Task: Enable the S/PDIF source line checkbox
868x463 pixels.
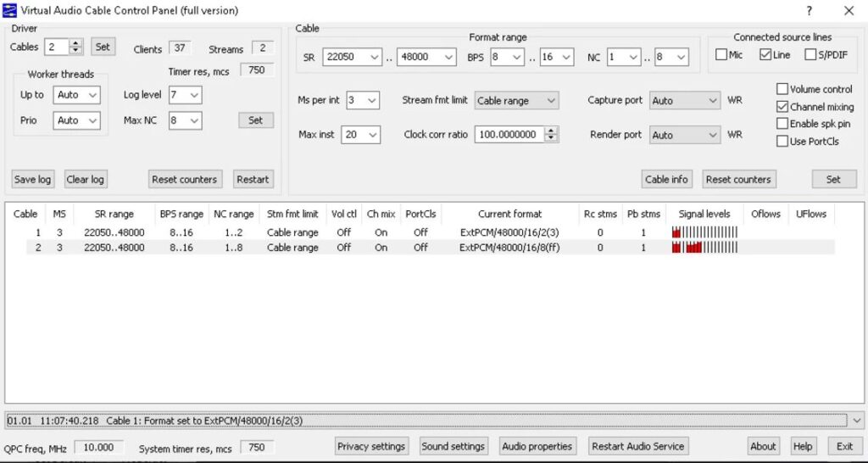Action: [x=810, y=54]
